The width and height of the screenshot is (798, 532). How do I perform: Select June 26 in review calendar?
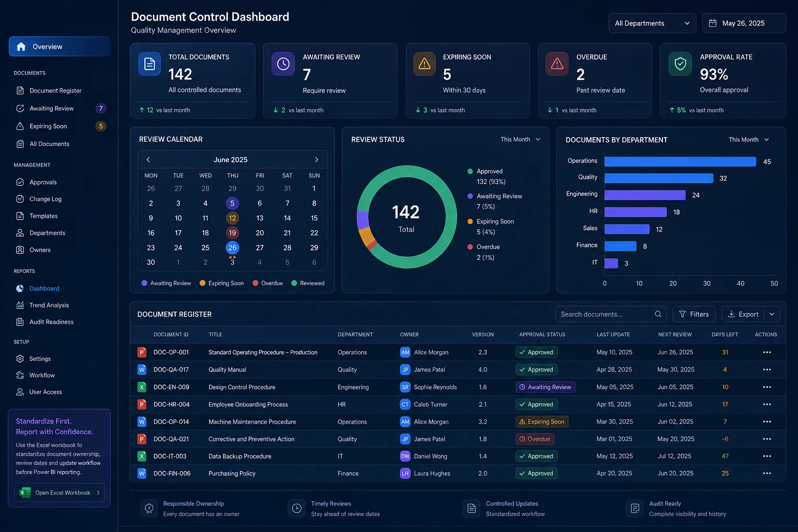pyautogui.click(x=232, y=248)
